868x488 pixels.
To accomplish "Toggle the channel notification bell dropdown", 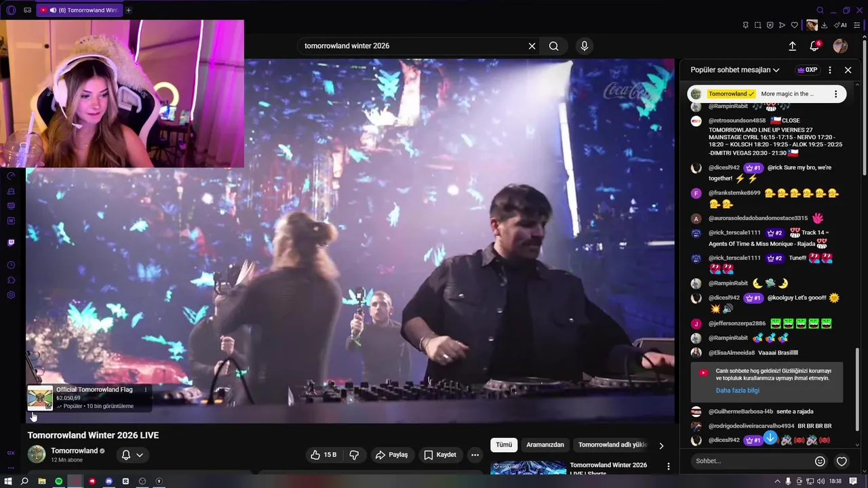I will [x=132, y=455].
